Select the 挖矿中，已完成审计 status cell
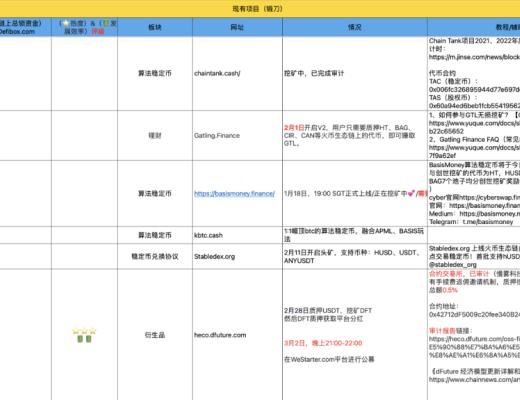Image resolution: width=520 pixels, height=400 pixels. point(355,73)
